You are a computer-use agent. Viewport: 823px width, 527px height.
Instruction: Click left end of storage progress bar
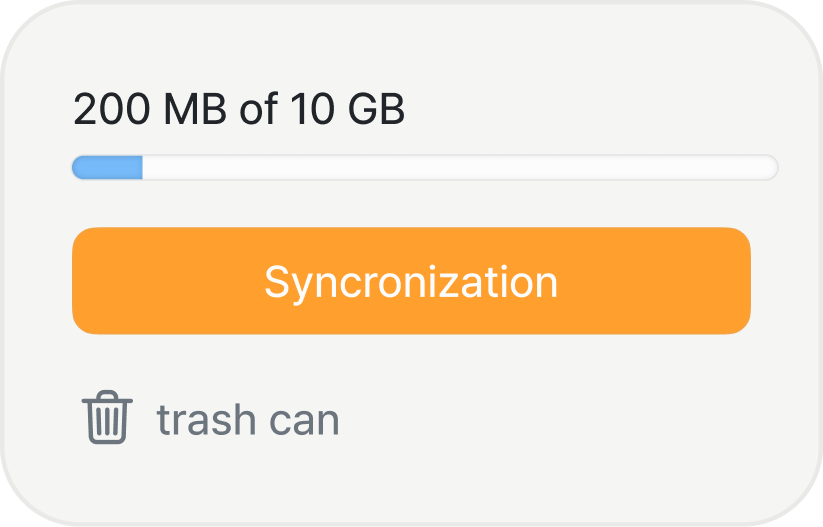[78, 168]
